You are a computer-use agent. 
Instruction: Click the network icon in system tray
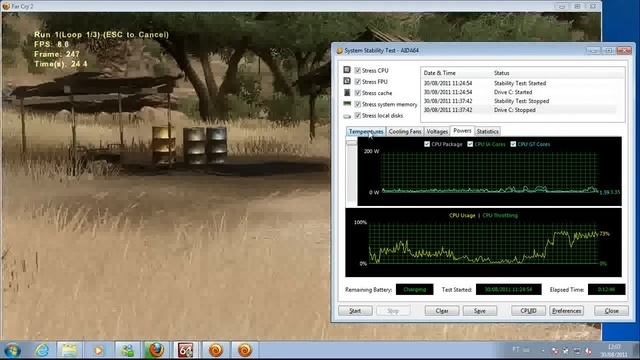(x=577, y=351)
